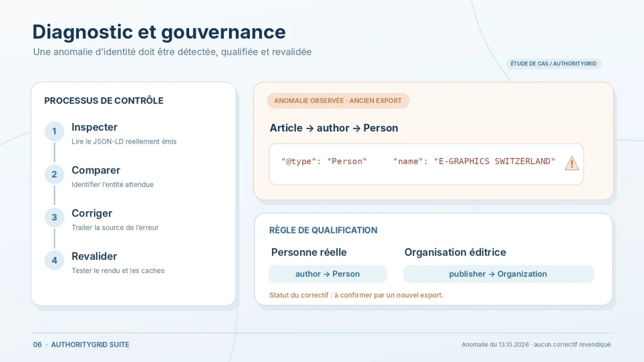
Task: Click the title 'Diagnostic et gouvernance'
Action: [159, 32]
